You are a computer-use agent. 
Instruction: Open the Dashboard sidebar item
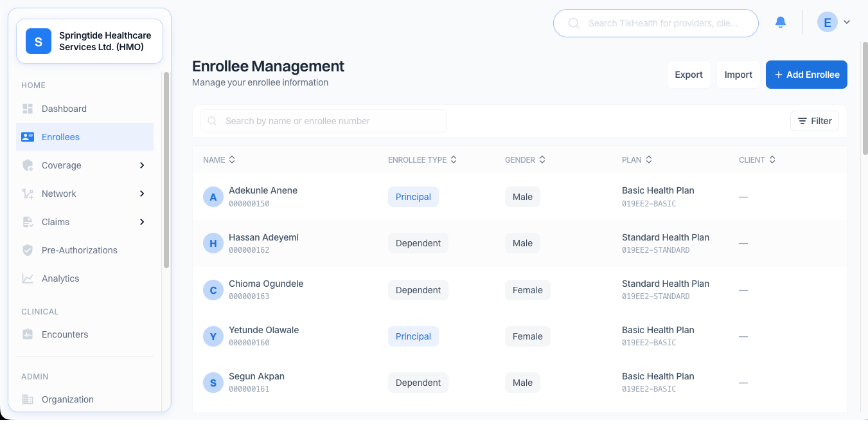85,109
